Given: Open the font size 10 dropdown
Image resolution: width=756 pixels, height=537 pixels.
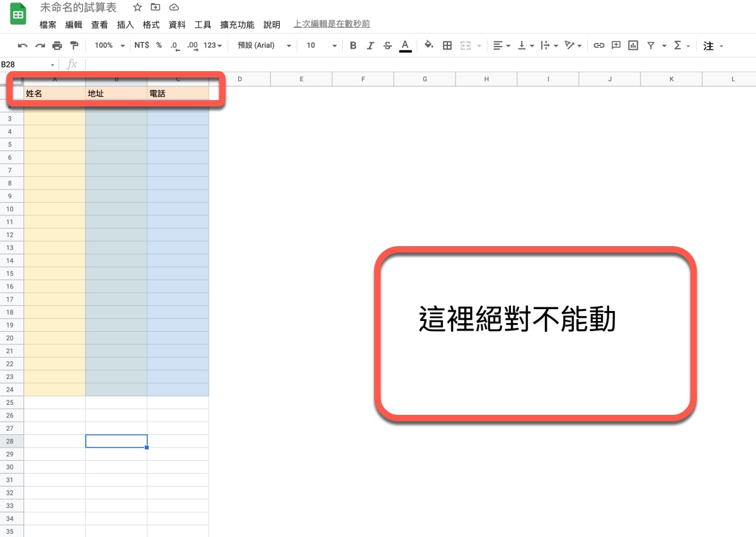Looking at the screenshot, I should pos(321,45).
